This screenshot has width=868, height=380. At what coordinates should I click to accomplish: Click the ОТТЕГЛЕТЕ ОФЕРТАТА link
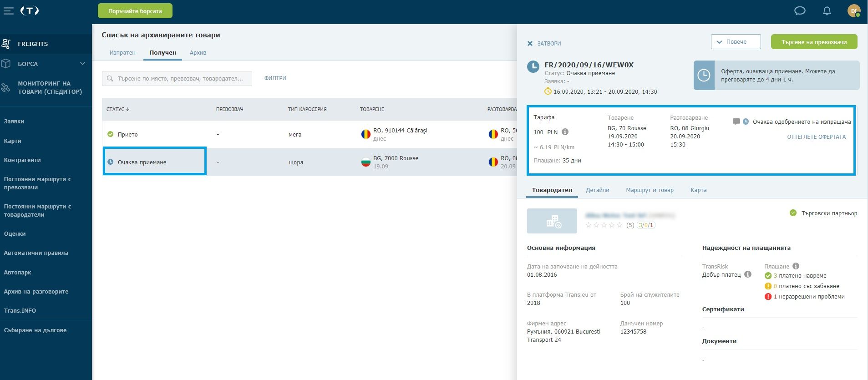click(816, 137)
